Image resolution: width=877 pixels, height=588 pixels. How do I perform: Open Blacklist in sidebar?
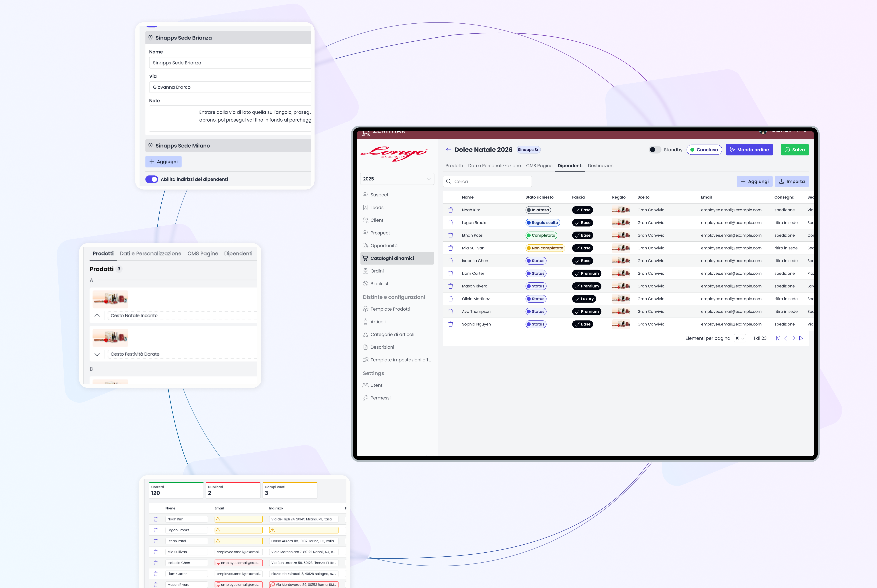pyautogui.click(x=397, y=284)
